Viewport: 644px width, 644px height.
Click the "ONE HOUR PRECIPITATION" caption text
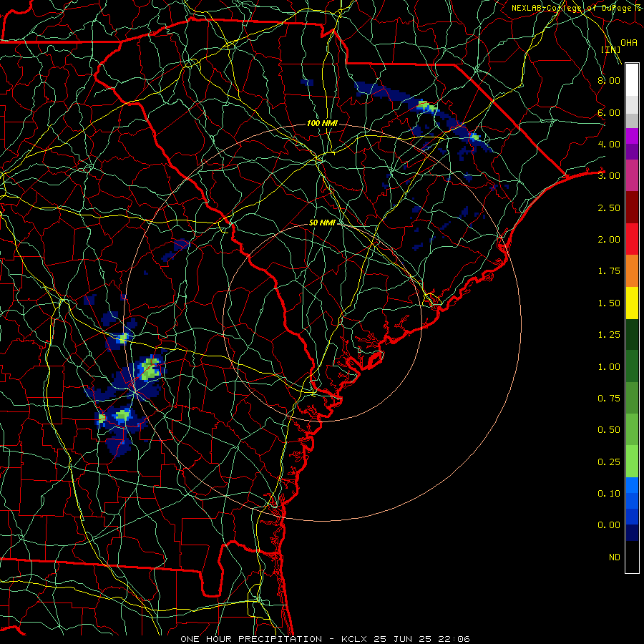(251, 639)
